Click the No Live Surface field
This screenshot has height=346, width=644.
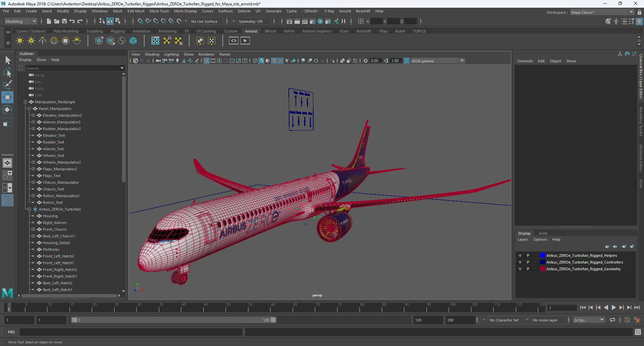[x=205, y=21]
